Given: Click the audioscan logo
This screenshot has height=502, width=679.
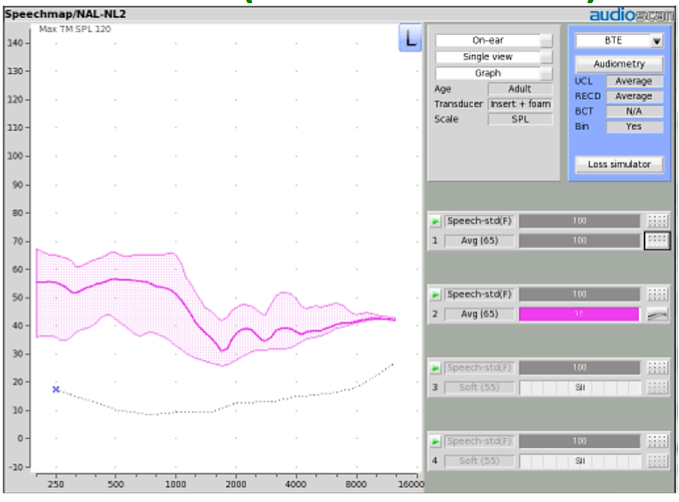Looking at the screenshot, I should [x=632, y=15].
